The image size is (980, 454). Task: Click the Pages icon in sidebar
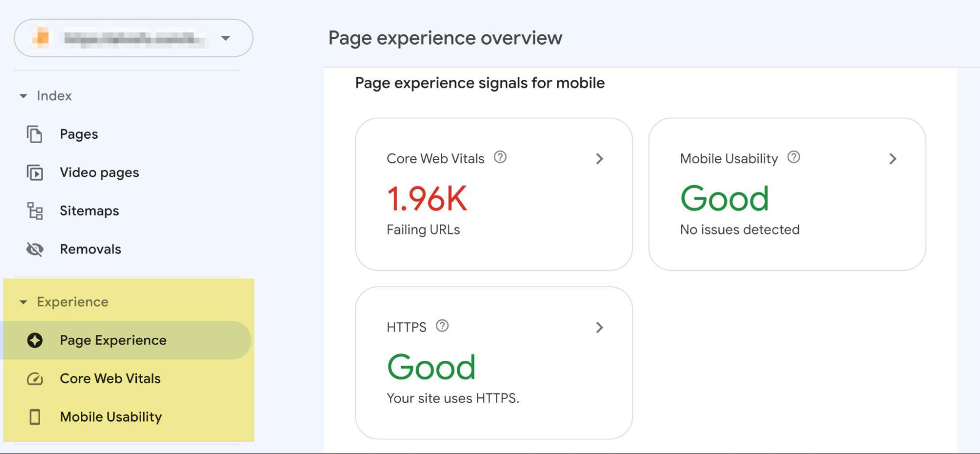pyautogui.click(x=34, y=134)
